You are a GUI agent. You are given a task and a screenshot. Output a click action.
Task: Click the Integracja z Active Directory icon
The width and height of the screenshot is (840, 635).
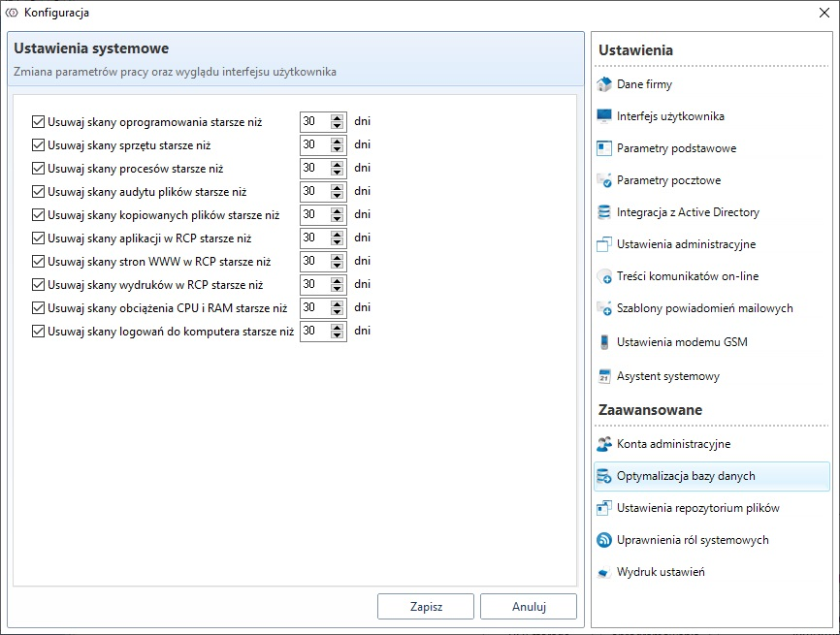click(604, 212)
